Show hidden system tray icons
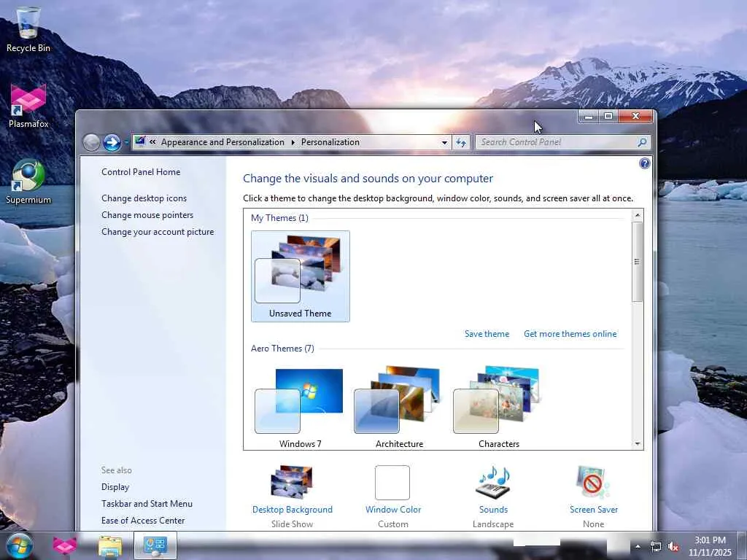This screenshot has height=560, width=747. pos(638,546)
